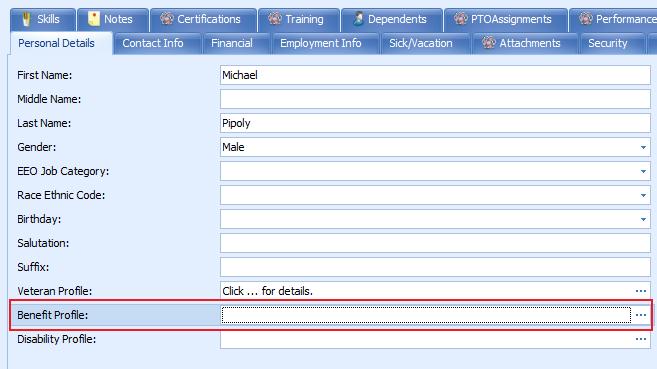Expand the Gender dropdown arrow
This screenshot has height=369, width=657.
click(x=643, y=147)
